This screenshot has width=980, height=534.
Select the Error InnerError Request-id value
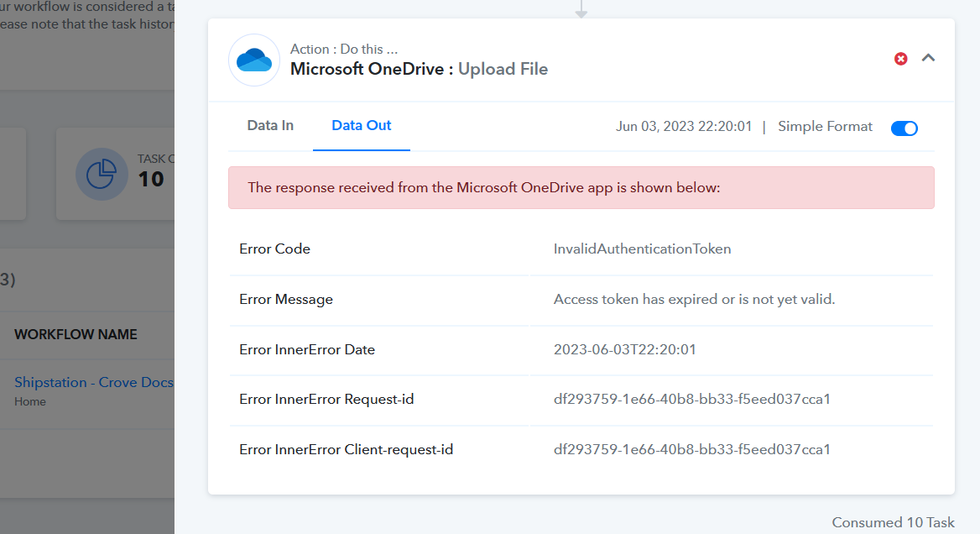(x=692, y=399)
